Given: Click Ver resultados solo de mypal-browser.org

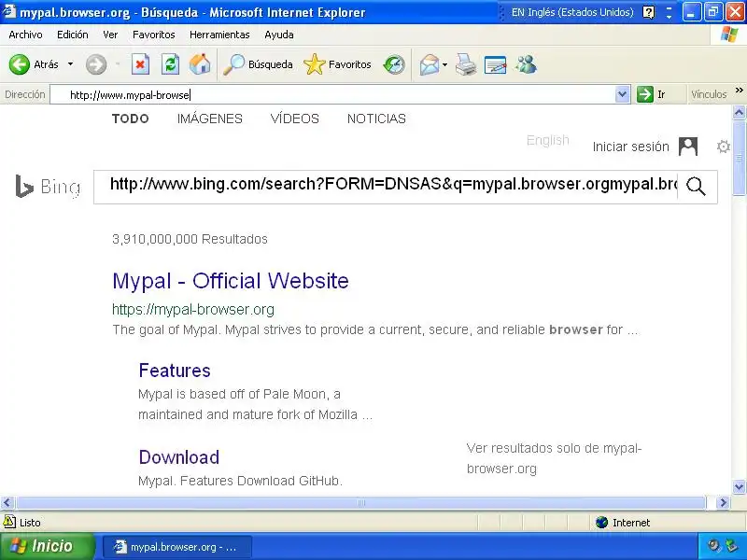Looking at the screenshot, I should point(554,458).
